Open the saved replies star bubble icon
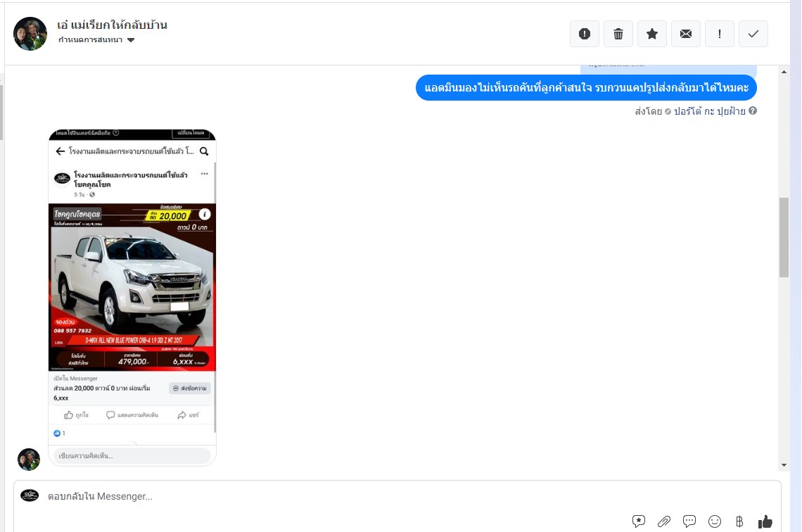Screen dimensions: 802x532 638,521
